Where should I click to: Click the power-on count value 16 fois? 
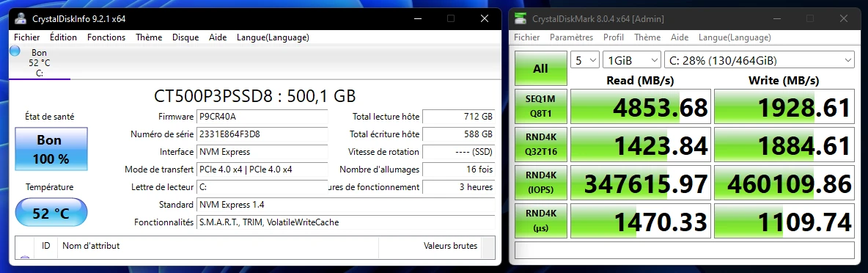point(458,170)
